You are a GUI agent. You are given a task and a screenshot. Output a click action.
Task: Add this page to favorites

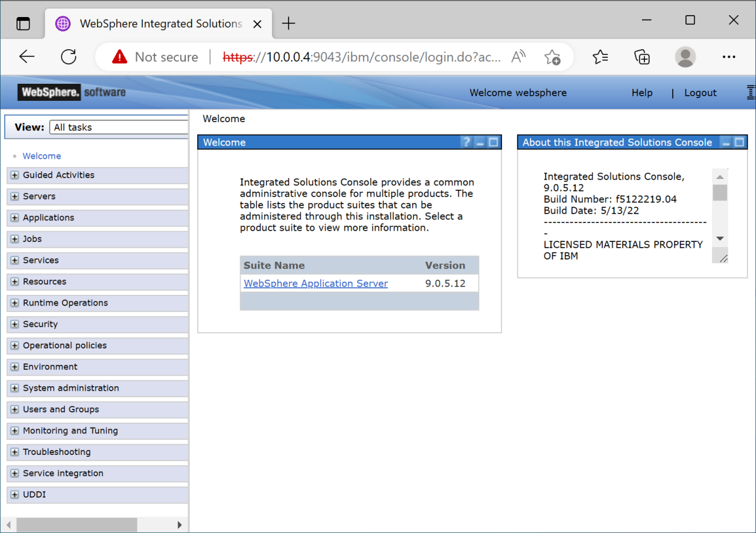pos(553,57)
